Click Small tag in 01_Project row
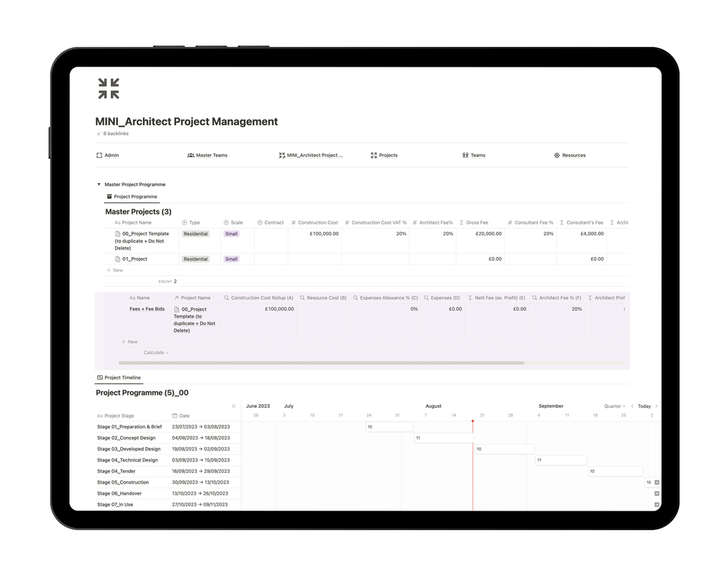Image resolution: width=728 pixels, height=578 pixels. 231,259
